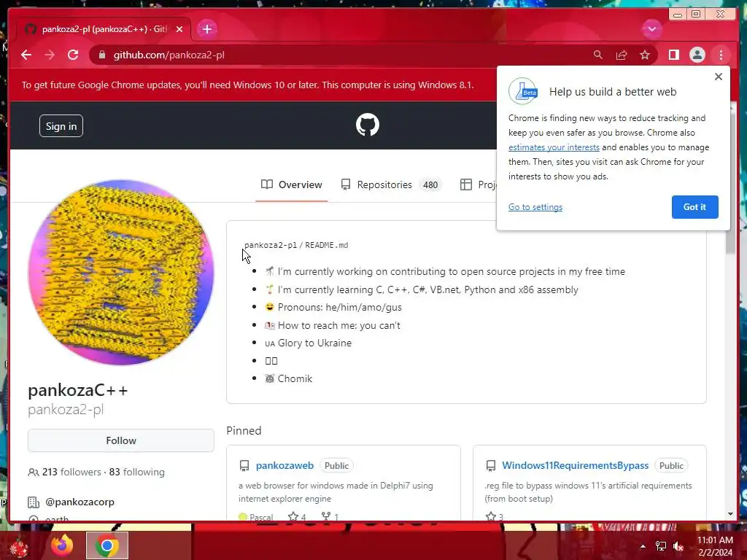This screenshot has height=560, width=747.
Task: Click the organization building icon
Action: 34,502
